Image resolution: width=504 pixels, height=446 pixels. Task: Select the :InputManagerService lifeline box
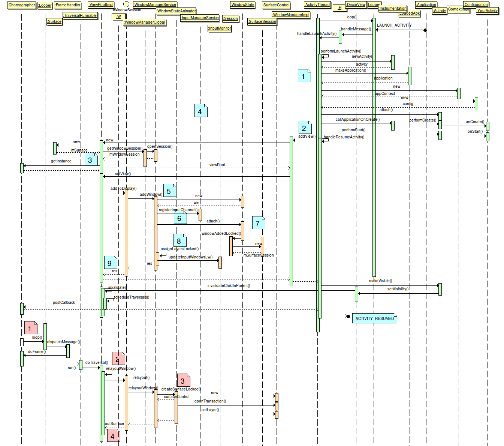tap(200, 18)
